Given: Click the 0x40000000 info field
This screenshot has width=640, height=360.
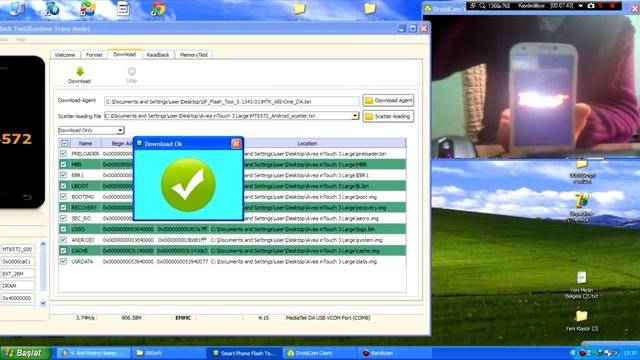Looking at the screenshot, I should click(x=18, y=298).
